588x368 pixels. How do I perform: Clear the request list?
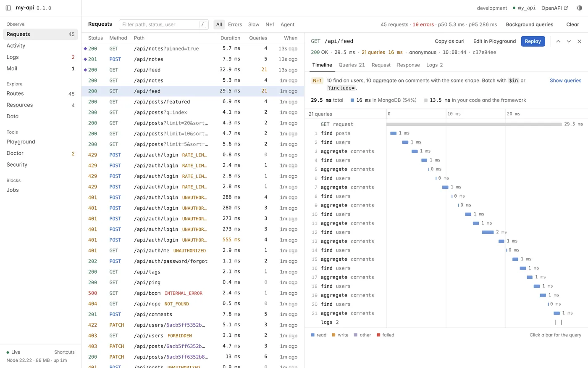(x=572, y=24)
